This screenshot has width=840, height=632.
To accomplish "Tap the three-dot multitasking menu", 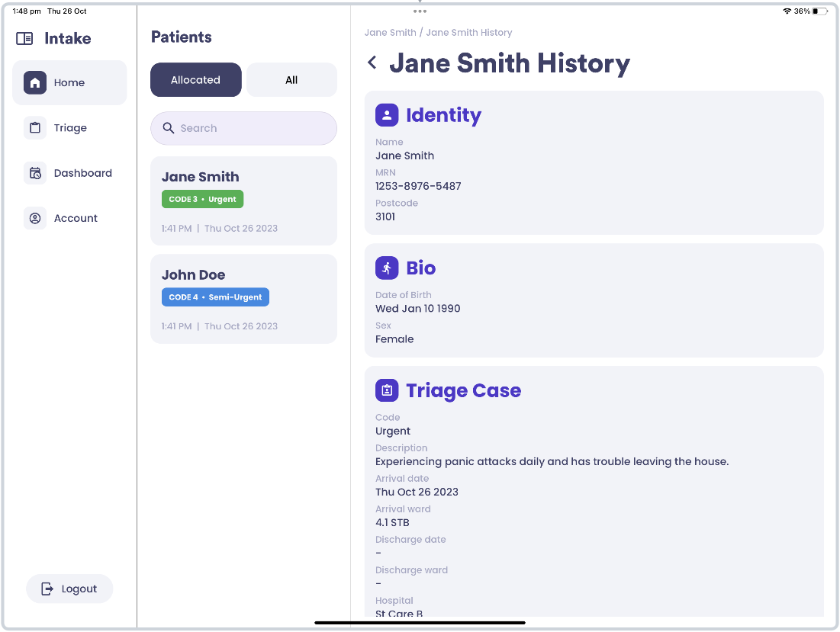I will tap(420, 11).
